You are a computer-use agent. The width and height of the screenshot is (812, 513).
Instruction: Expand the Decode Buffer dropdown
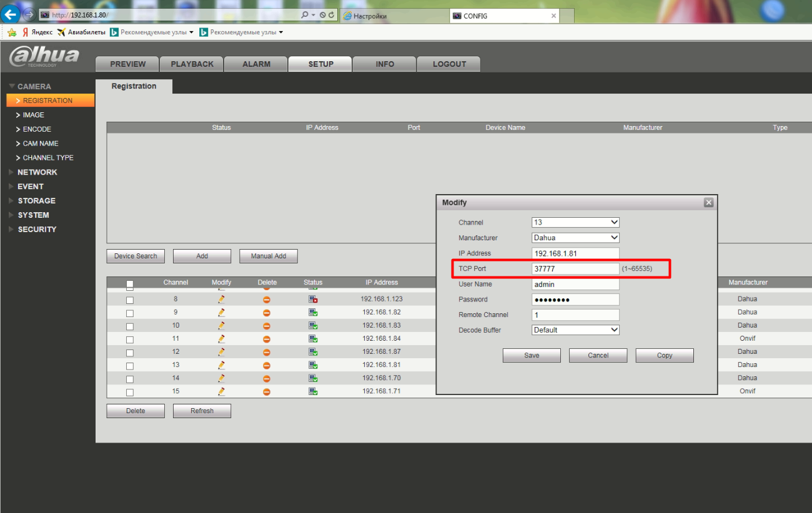(x=575, y=330)
